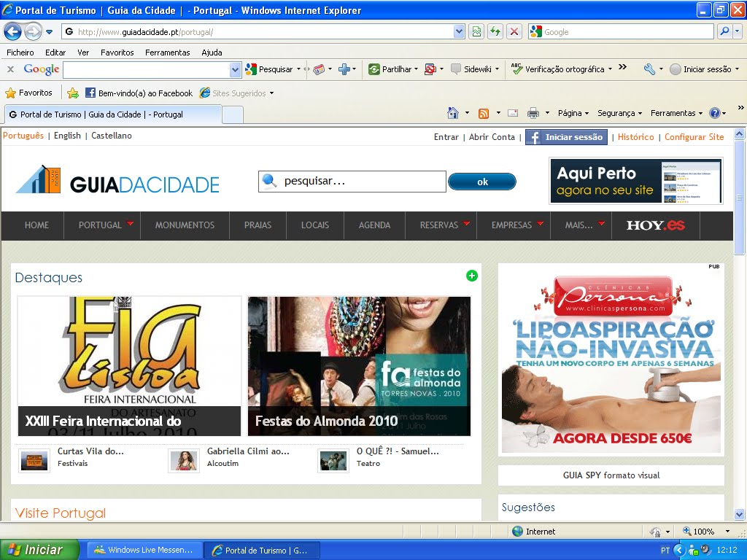This screenshot has width=747, height=560.
Task: Click the browser Forward arrow button
Action: (x=32, y=32)
